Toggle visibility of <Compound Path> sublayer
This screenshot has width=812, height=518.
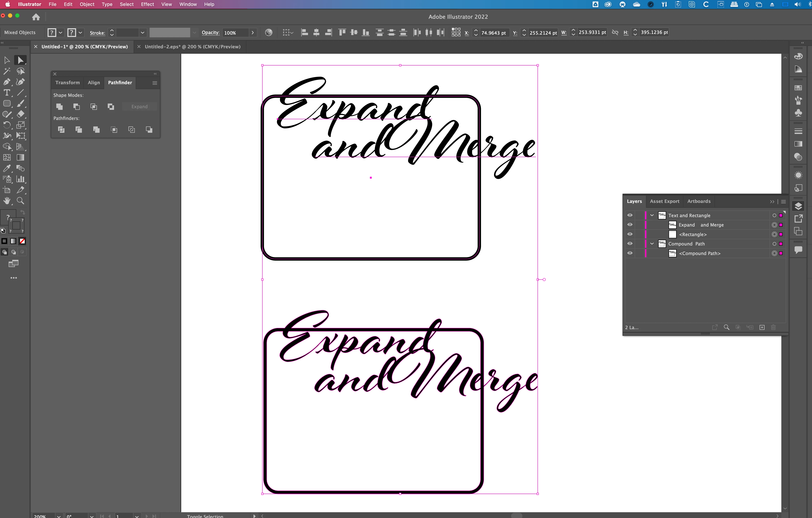630,253
